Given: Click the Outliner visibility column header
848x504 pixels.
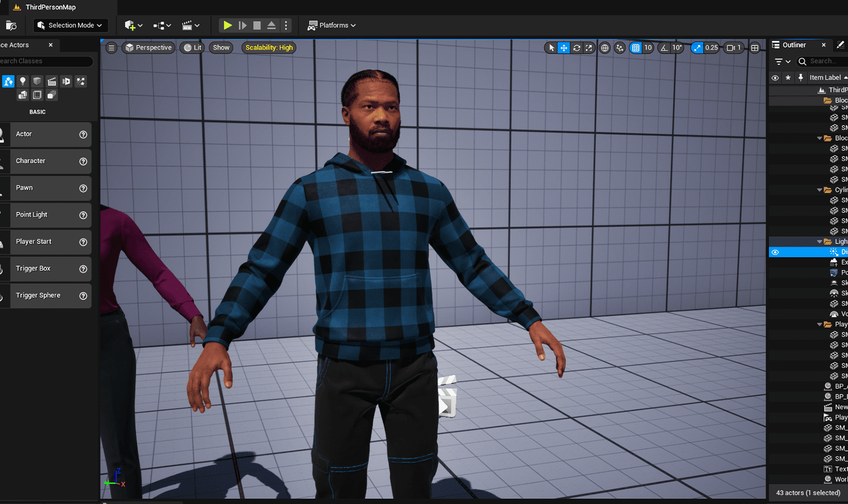Looking at the screenshot, I should tap(775, 78).
